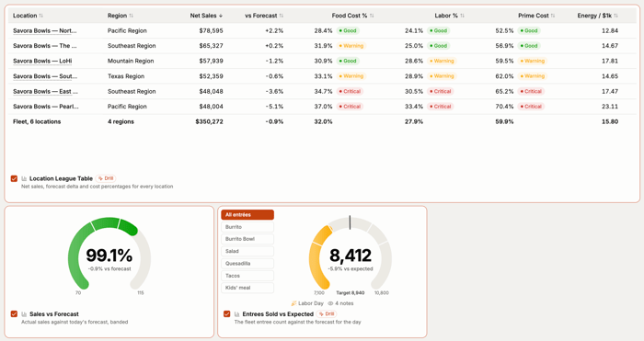This screenshot has height=341, width=644.
Task: Select the All entrées filter
Action: click(247, 214)
